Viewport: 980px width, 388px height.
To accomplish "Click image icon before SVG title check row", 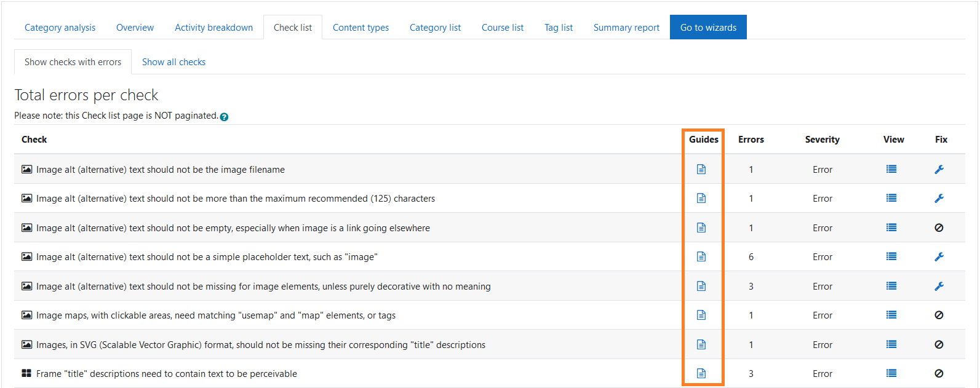I will pos(26,344).
